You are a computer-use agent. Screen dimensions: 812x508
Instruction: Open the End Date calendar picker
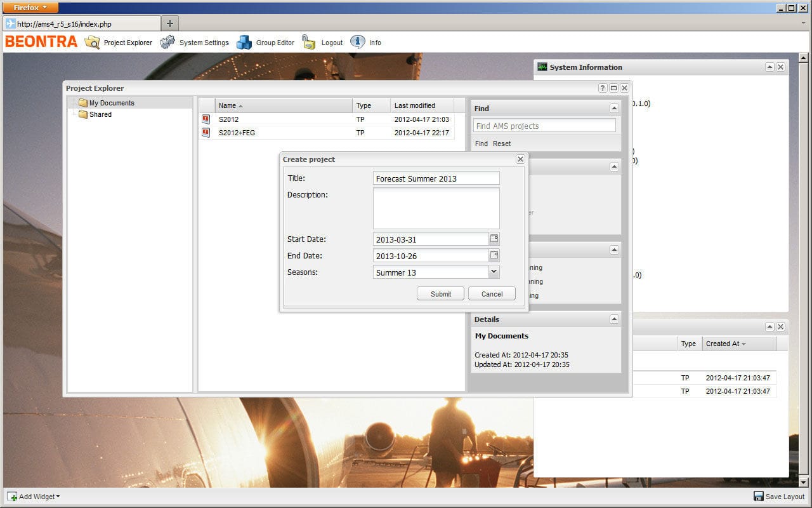494,255
